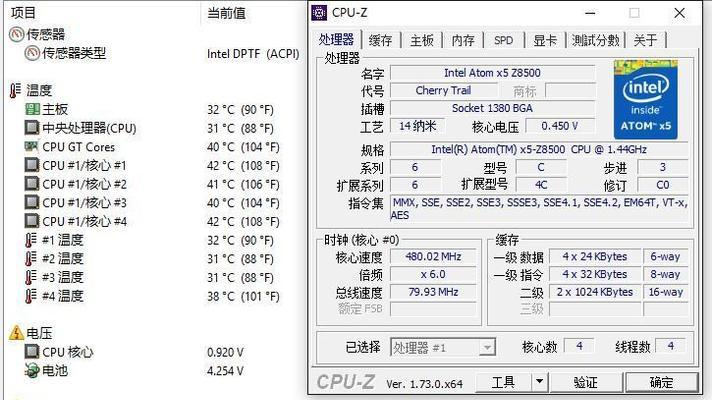Screen dimensions: 712x400
Task: Open the 内存 tab
Action: (463, 40)
